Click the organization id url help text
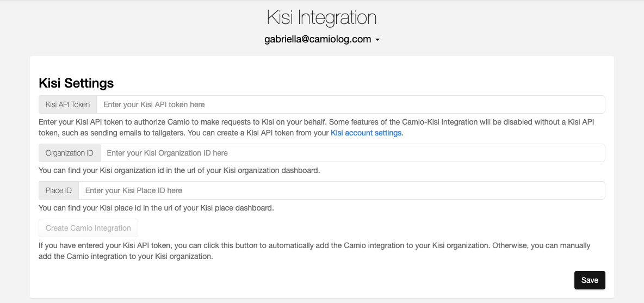 [x=179, y=170]
